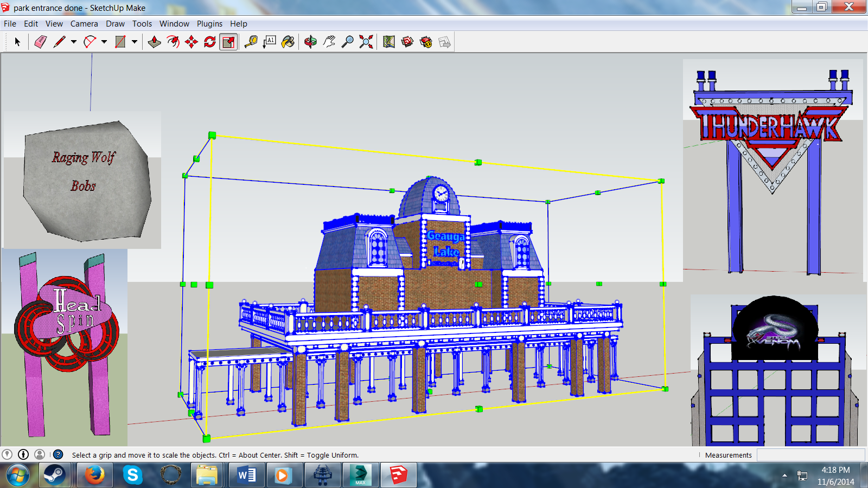Select the Rotate tool
The width and height of the screenshot is (868, 488).
210,42
